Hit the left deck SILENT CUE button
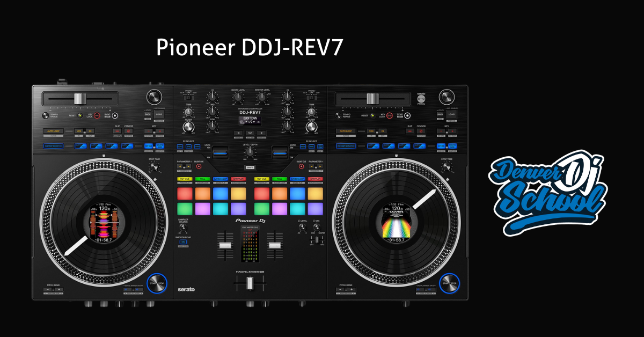 (x=199, y=166)
